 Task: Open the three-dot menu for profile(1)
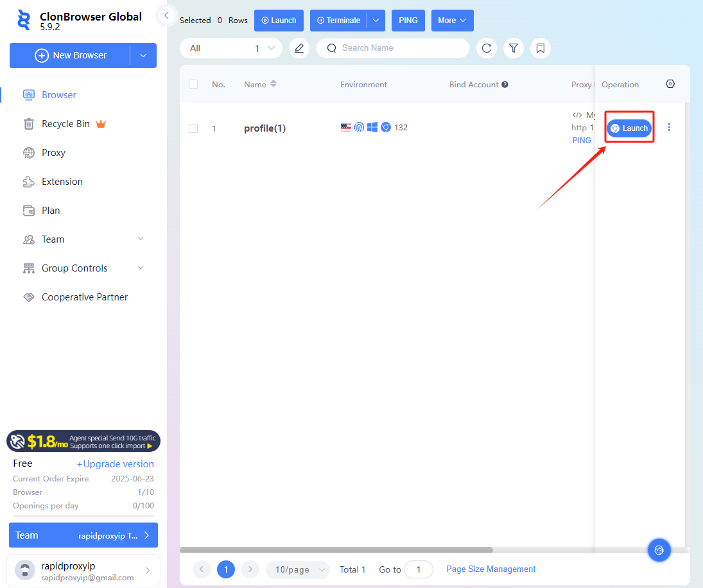pyautogui.click(x=669, y=127)
